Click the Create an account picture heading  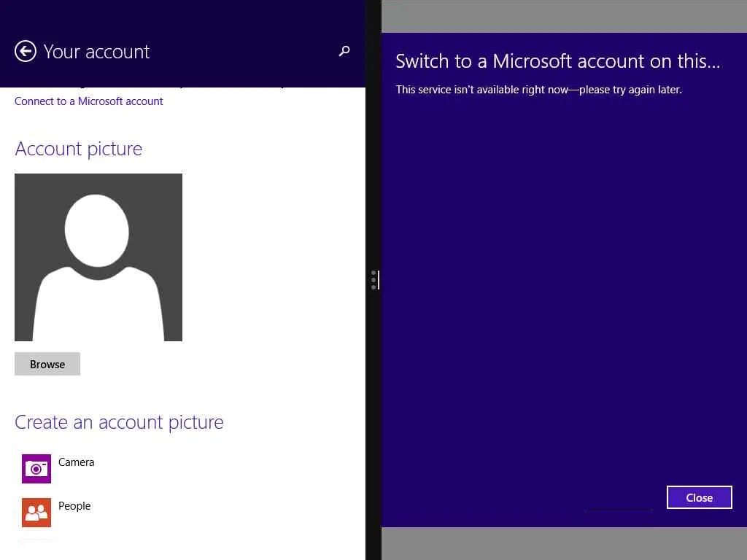pos(119,422)
